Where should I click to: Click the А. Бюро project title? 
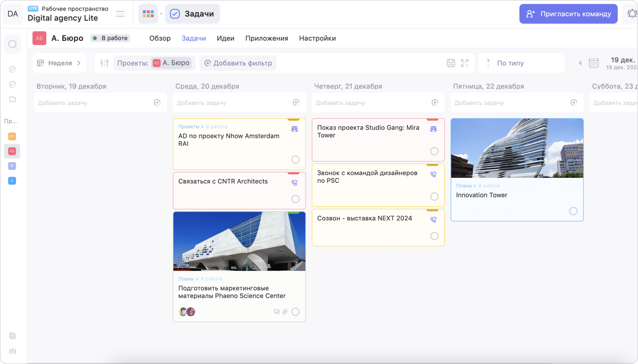67,38
